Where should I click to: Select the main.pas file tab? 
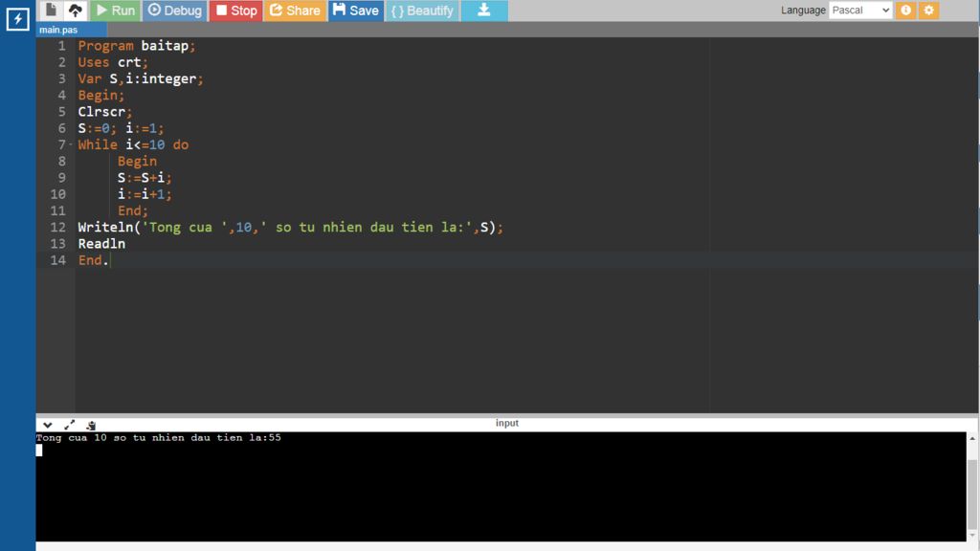pos(71,30)
